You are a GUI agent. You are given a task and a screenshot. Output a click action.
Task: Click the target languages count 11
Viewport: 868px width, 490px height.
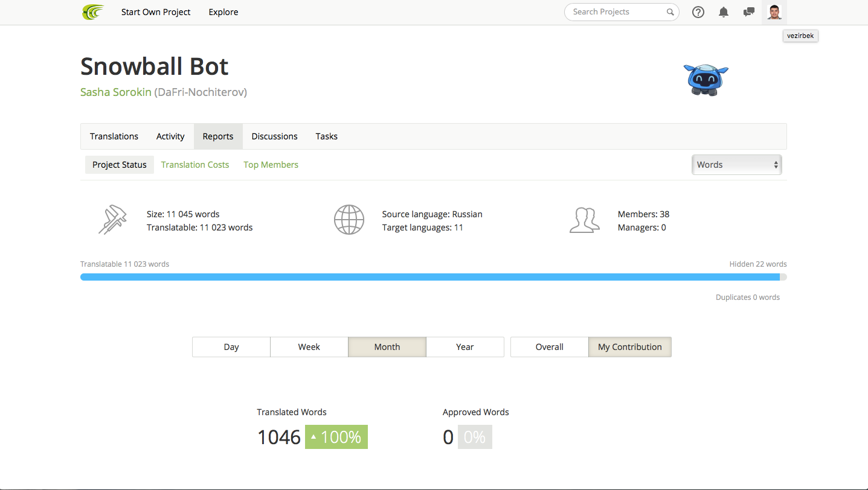coord(458,227)
